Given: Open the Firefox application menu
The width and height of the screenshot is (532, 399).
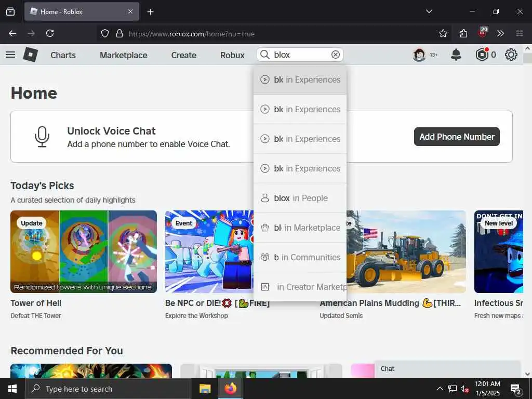Looking at the screenshot, I should point(520,33).
